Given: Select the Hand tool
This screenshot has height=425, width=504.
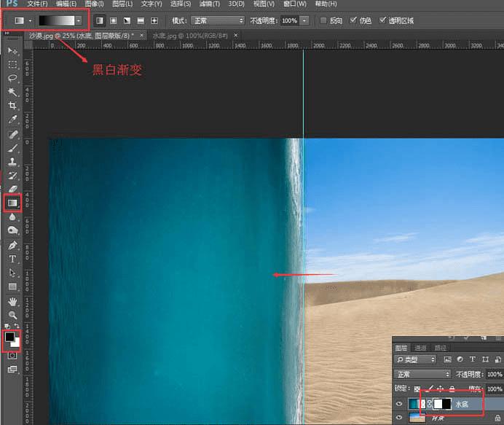Looking at the screenshot, I should tap(12, 302).
